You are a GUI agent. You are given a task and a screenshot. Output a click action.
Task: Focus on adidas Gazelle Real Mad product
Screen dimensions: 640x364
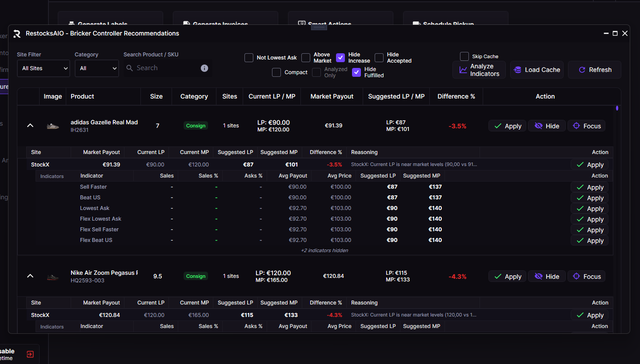pyautogui.click(x=587, y=126)
